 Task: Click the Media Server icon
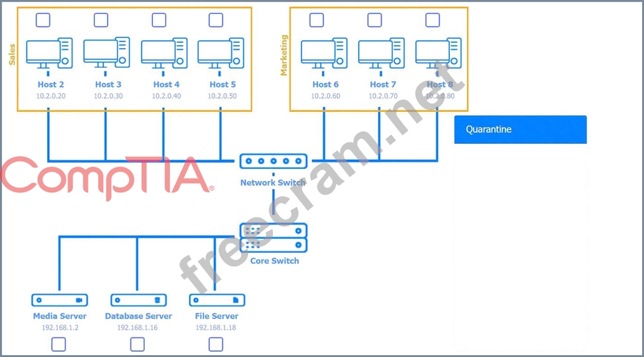point(60,300)
